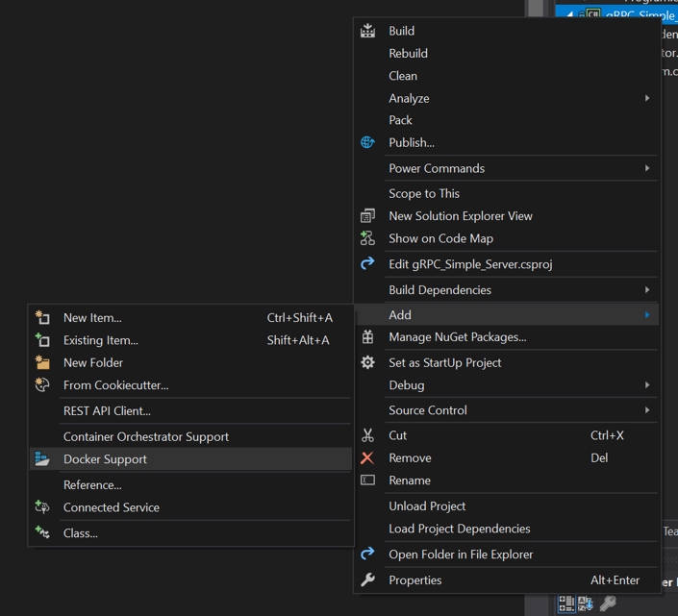678x616 pixels.
Task: Choose Container Orchestrator Support
Action: click(x=145, y=436)
